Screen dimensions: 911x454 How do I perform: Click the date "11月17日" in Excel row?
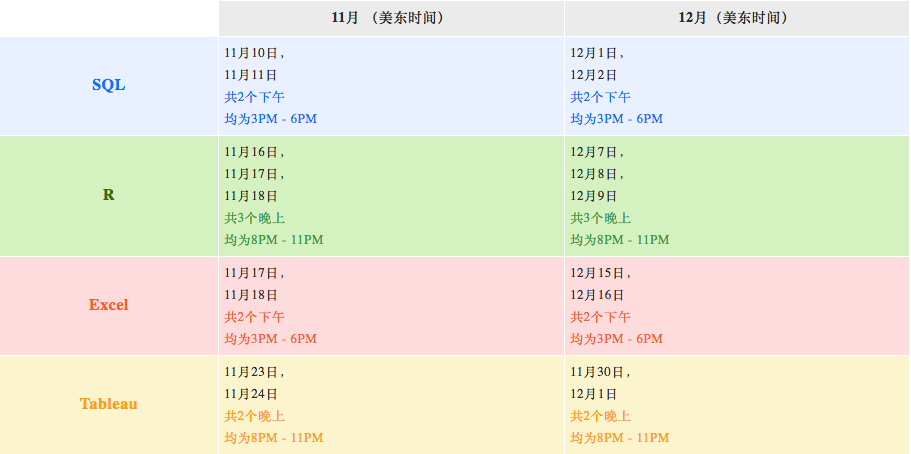pos(251,273)
